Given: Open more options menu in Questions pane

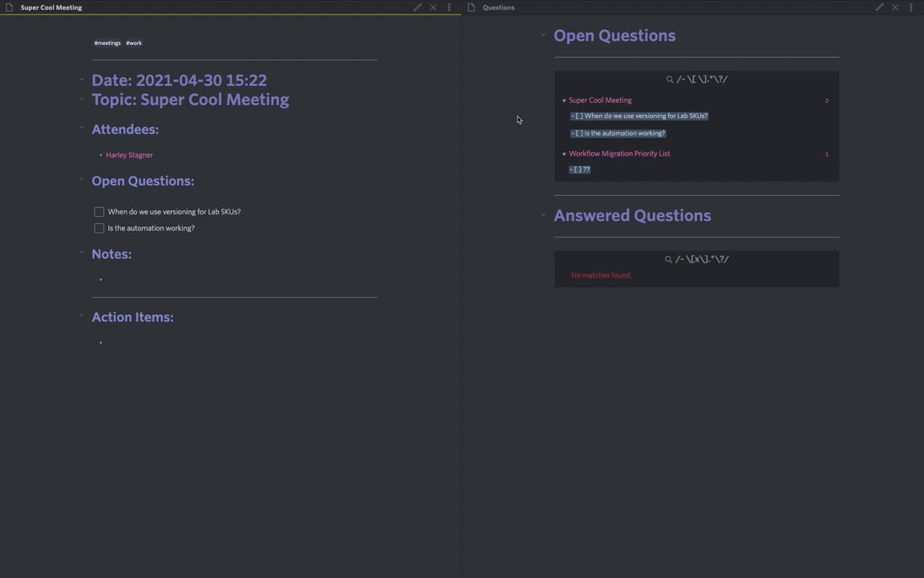Looking at the screenshot, I should click(x=911, y=7).
